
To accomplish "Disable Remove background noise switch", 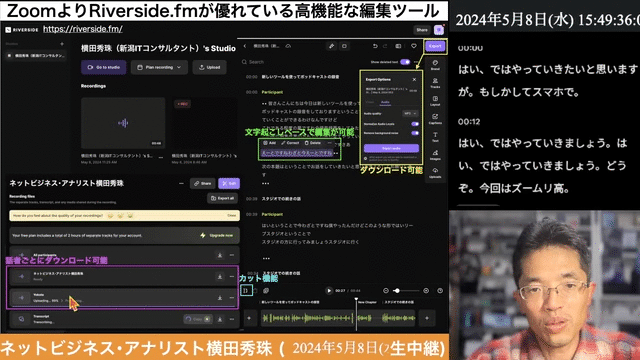I will coord(415,133).
